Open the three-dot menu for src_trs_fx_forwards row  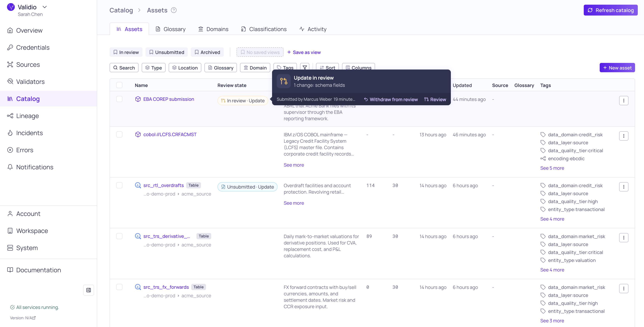pyautogui.click(x=624, y=289)
